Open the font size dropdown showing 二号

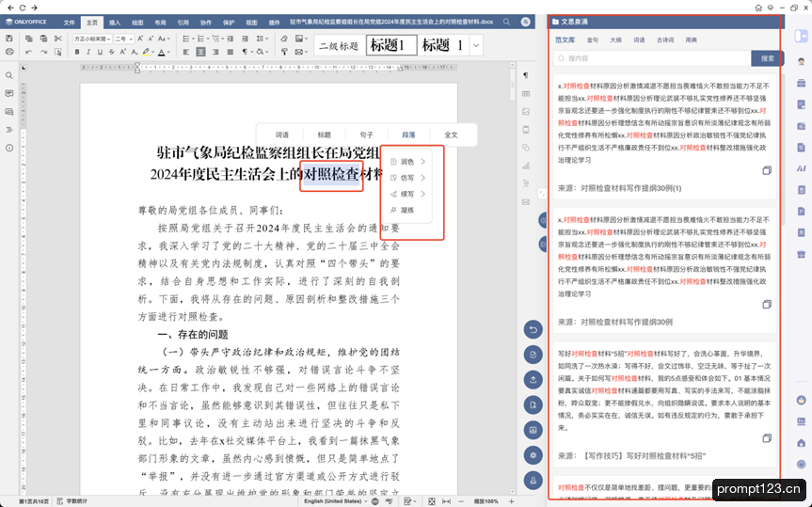(x=124, y=39)
